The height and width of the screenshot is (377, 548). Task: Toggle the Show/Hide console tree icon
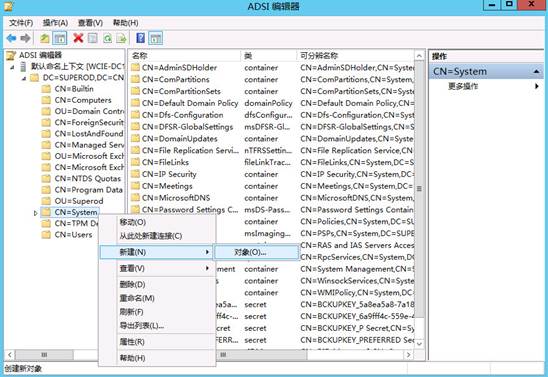tap(60, 38)
